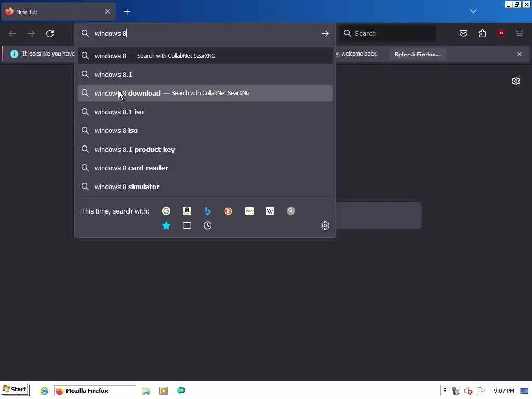The width and height of the screenshot is (532, 399).
Task: Search this time with the grey SearXNG icon
Action: coord(291,211)
